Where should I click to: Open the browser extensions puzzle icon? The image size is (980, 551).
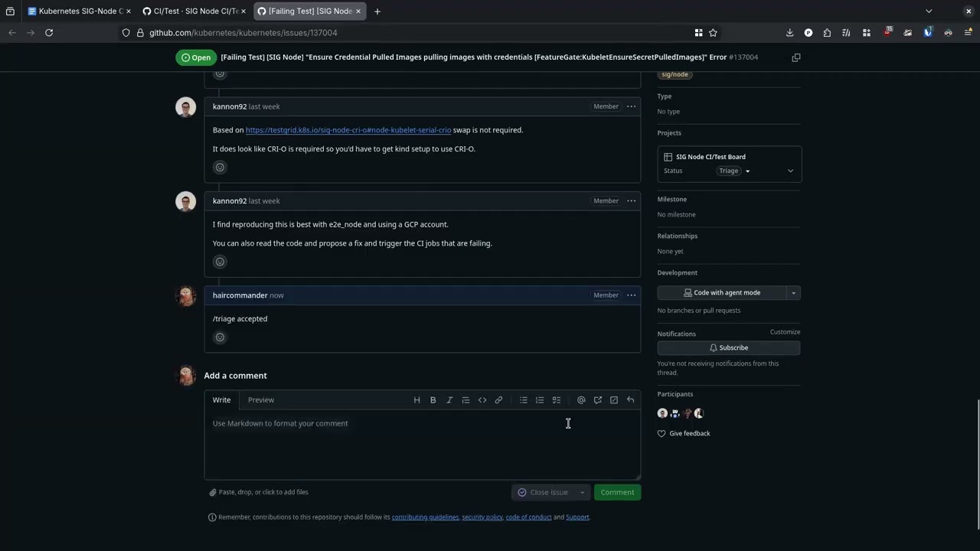(x=827, y=33)
